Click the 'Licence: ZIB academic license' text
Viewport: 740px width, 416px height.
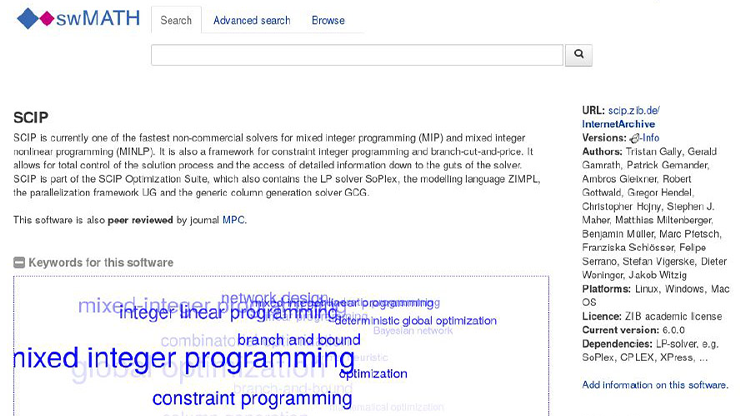(x=652, y=316)
